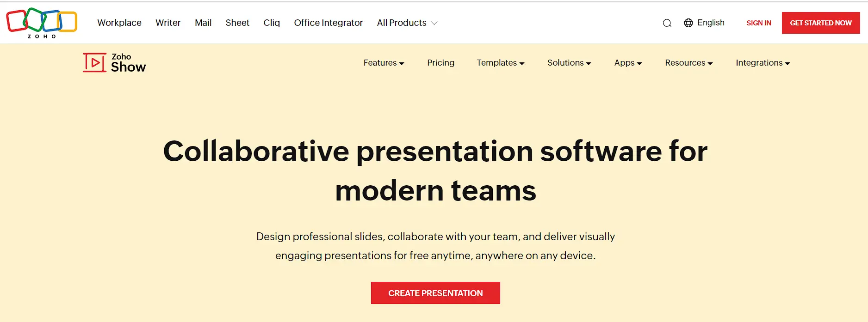Screen dimensions: 868x322
Task: Click the Zoho logo
Action: [x=42, y=23]
